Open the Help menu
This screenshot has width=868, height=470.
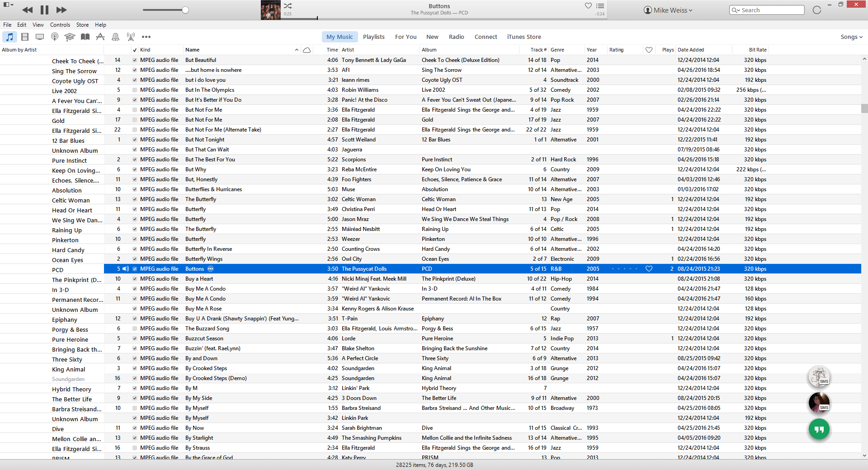click(x=100, y=25)
